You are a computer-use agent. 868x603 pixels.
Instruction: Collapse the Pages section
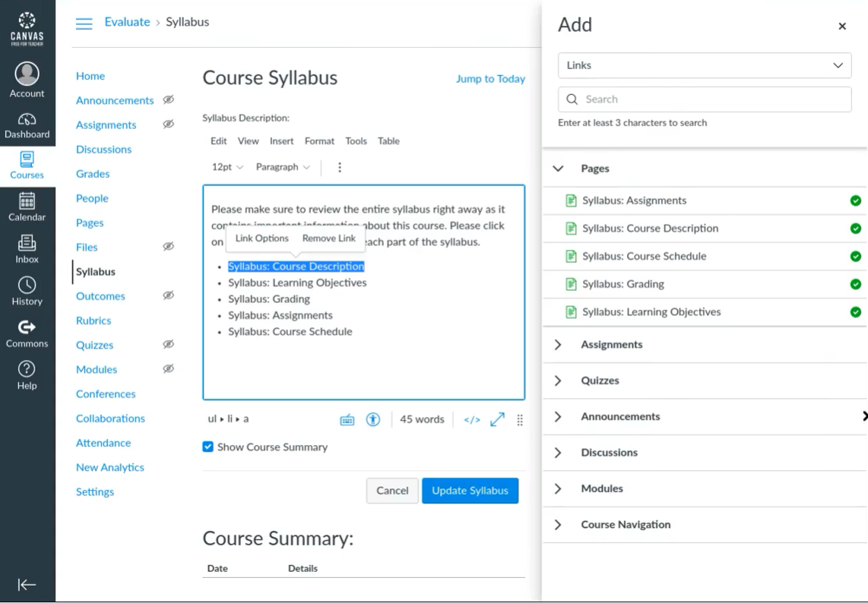click(x=558, y=169)
